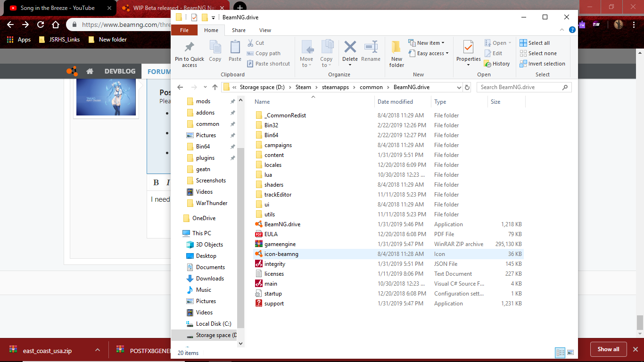644x362 pixels.
Task: Click Invert selection in ribbon
Action: click(542, 64)
